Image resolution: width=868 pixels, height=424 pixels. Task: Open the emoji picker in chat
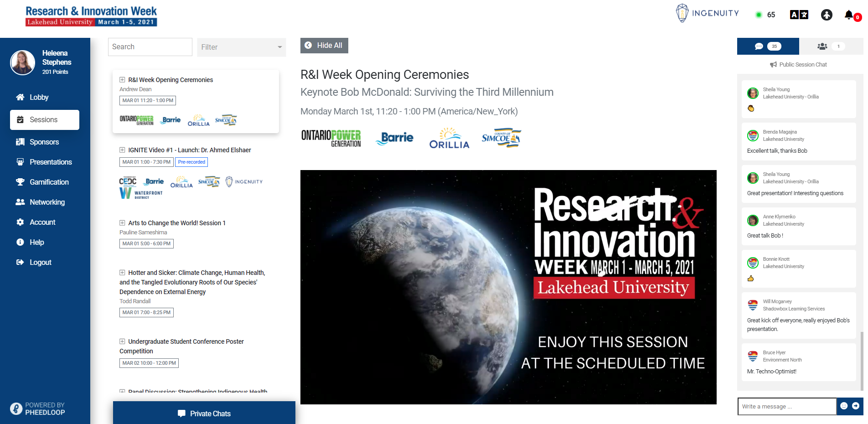(x=844, y=406)
